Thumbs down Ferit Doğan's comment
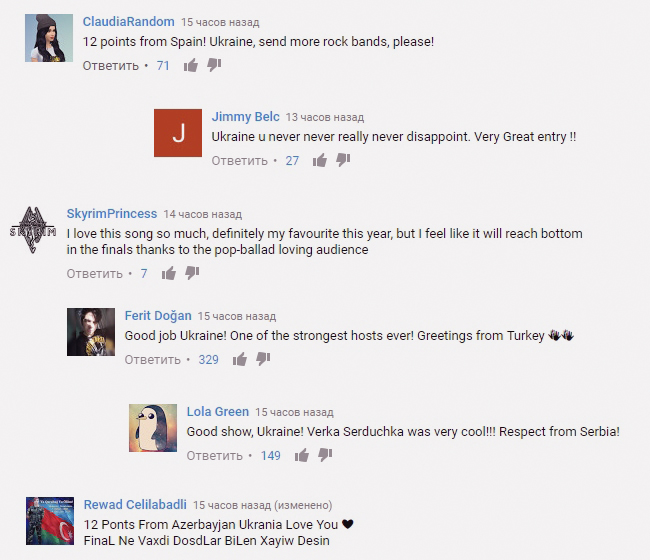The image size is (650, 560). coord(263,359)
